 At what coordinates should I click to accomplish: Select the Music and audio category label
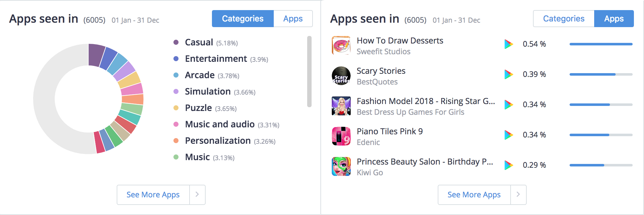click(x=220, y=124)
